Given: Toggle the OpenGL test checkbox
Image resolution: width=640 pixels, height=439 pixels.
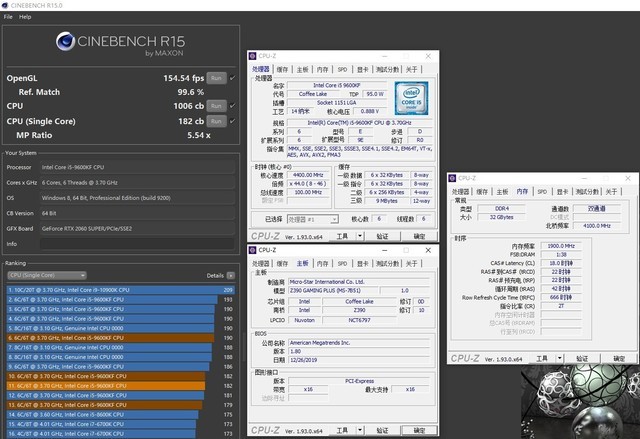Looking at the screenshot, I should pyautogui.click(x=232, y=78).
